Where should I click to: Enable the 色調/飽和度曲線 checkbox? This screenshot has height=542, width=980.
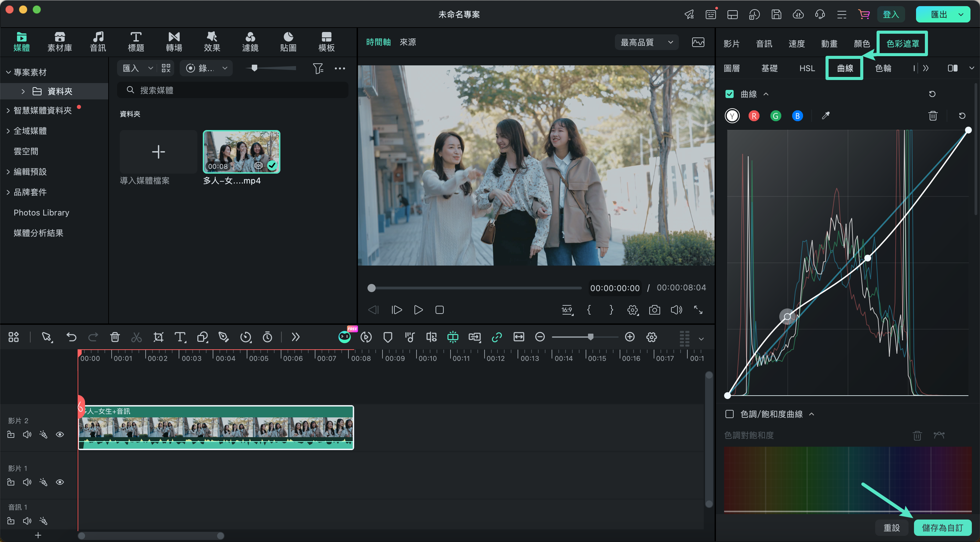click(x=729, y=414)
